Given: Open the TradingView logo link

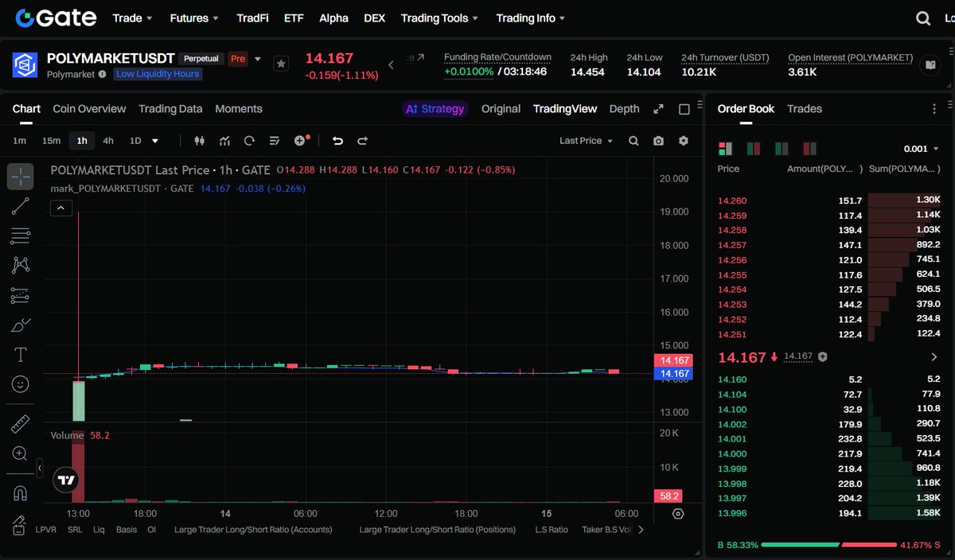Looking at the screenshot, I should (67, 480).
